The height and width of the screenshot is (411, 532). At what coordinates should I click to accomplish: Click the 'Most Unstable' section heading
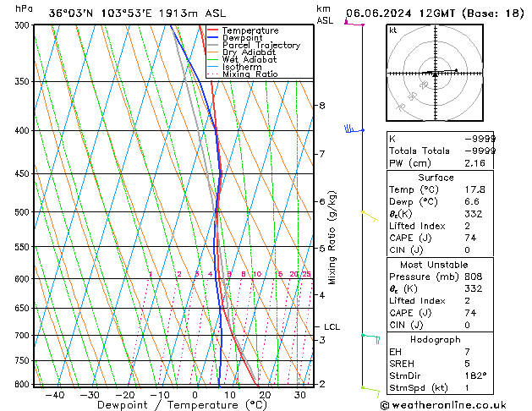[x=434, y=265]
